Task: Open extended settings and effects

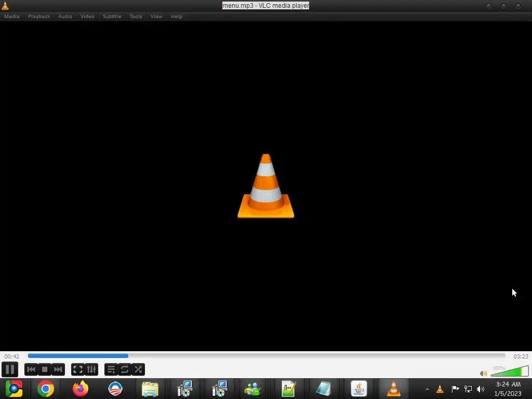Action: click(x=91, y=369)
